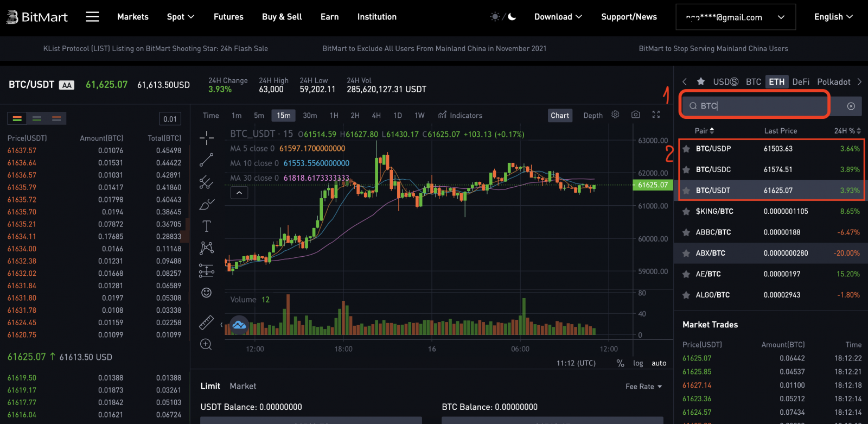Open the Fee Rate dropdown
Image resolution: width=868 pixels, height=424 pixels.
tap(643, 387)
